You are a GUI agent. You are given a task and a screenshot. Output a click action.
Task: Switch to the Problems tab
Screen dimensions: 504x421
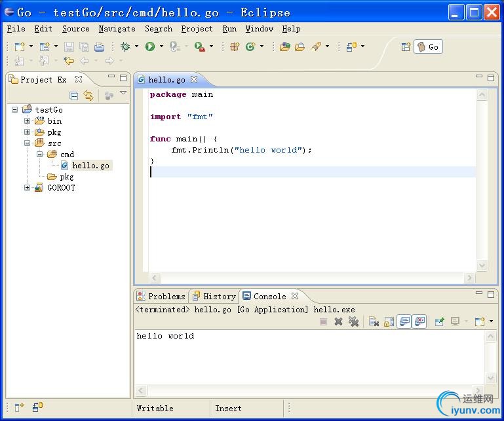pos(161,296)
